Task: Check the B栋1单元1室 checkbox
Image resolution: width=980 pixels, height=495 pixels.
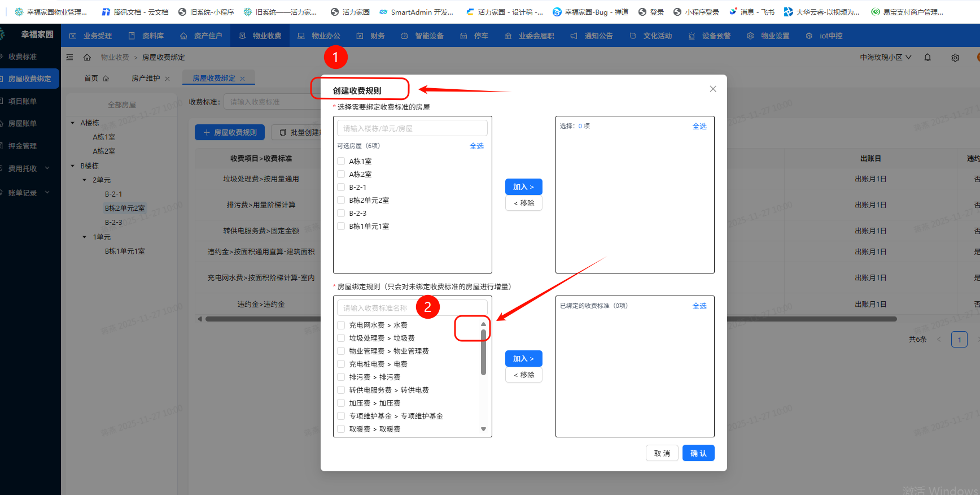Action: [341, 226]
